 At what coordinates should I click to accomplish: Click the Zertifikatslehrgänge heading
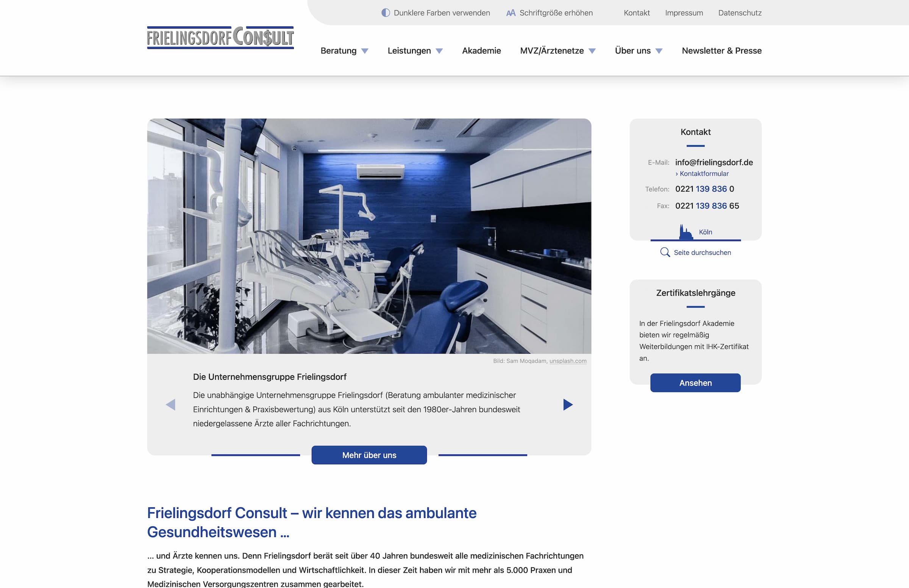[x=695, y=293]
